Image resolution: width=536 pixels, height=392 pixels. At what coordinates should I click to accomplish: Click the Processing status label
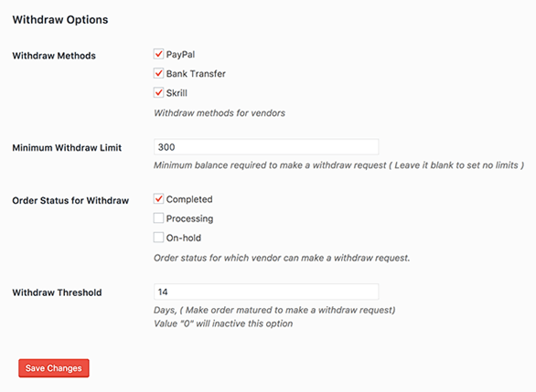pyautogui.click(x=189, y=218)
